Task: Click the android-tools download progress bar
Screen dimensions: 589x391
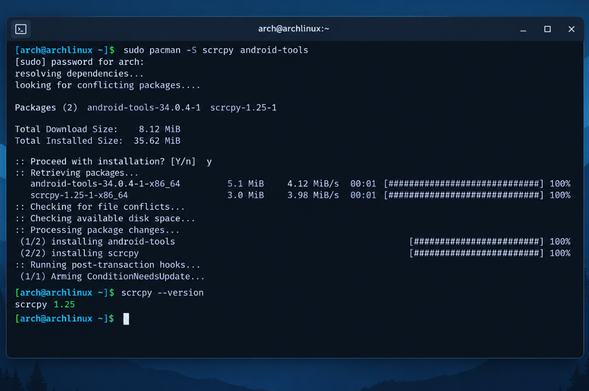Action: click(464, 184)
